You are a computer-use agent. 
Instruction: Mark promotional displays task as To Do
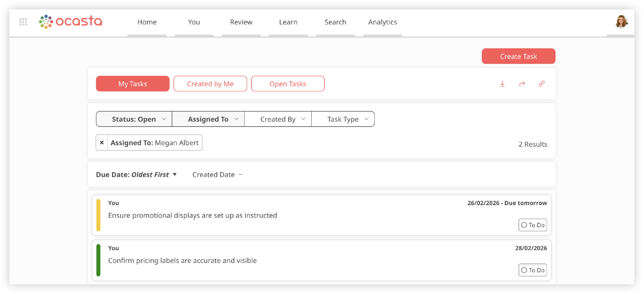(x=533, y=225)
